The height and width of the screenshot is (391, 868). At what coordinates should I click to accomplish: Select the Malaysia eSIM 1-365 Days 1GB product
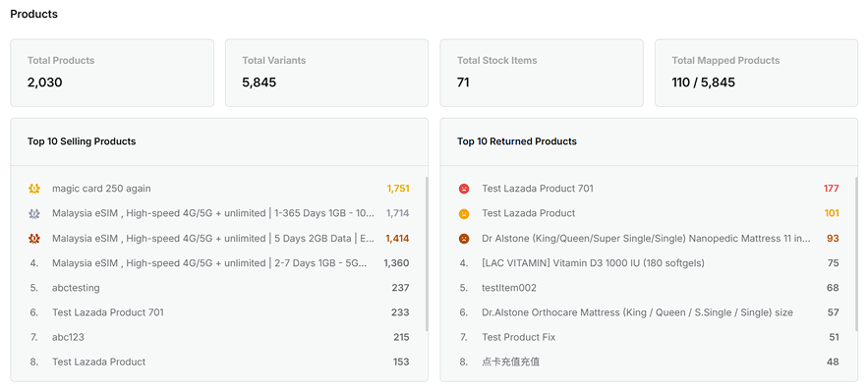213,213
